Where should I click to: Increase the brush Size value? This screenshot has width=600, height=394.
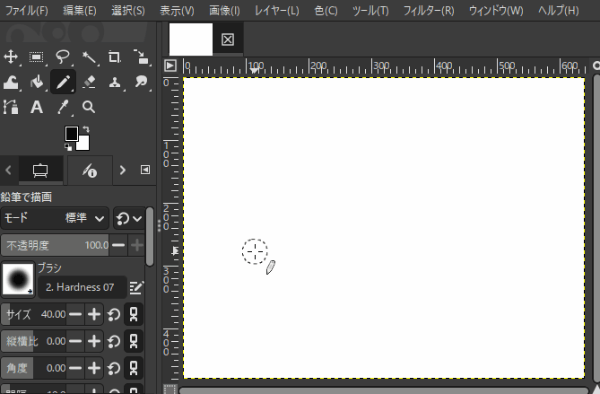(x=94, y=314)
